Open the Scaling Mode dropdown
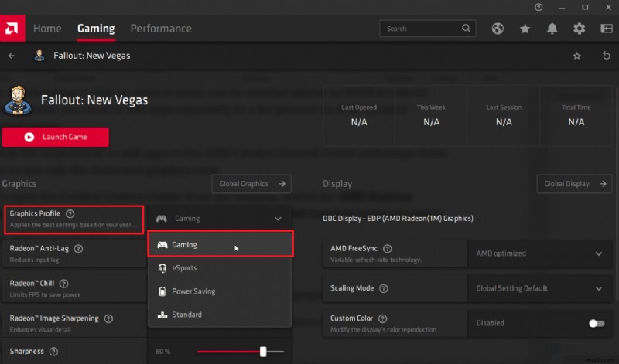 [x=536, y=288]
